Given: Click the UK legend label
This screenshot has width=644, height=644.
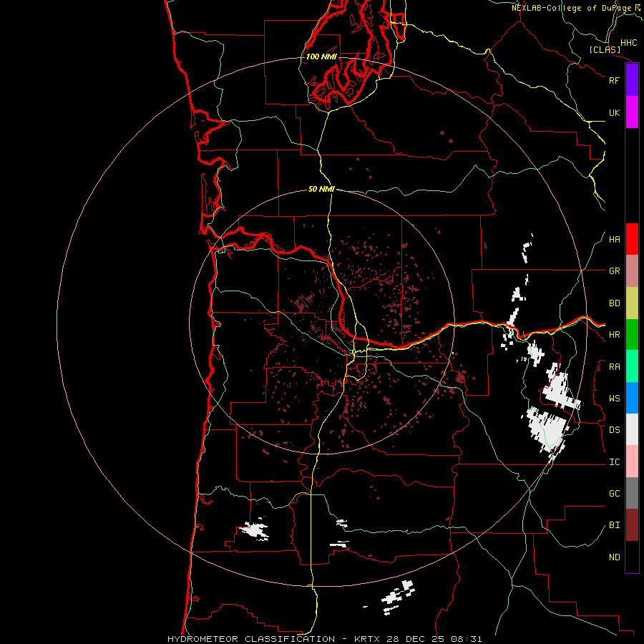Looking at the screenshot, I should click(x=614, y=112).
